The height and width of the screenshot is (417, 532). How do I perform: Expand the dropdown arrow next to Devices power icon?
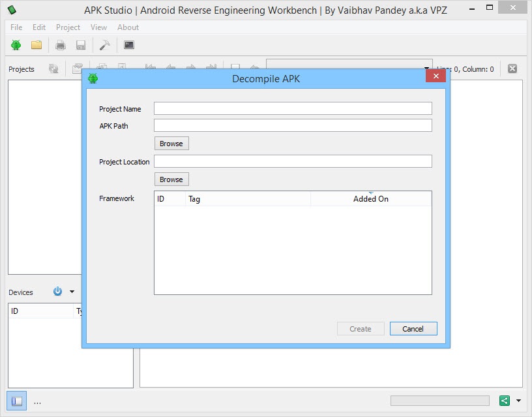coord(72,292)
